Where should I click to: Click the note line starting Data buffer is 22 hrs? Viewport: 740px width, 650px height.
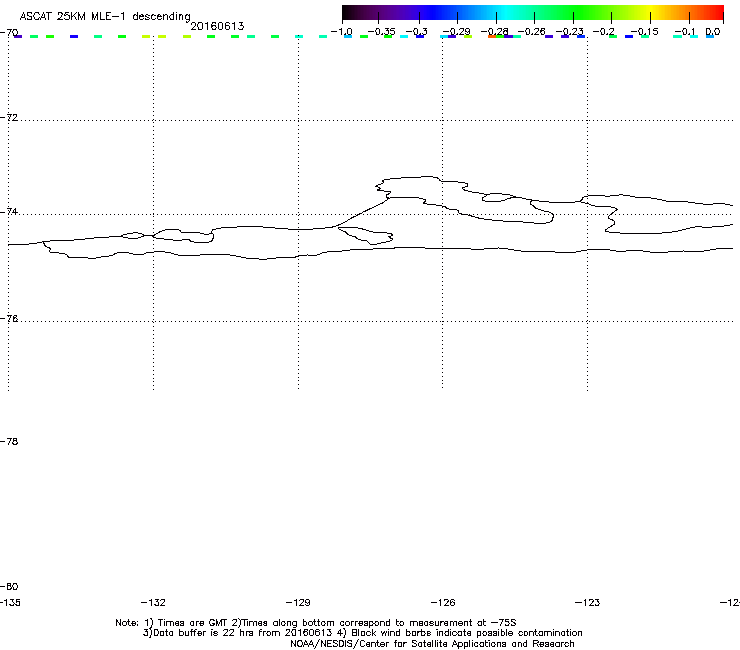coord(362,633)
